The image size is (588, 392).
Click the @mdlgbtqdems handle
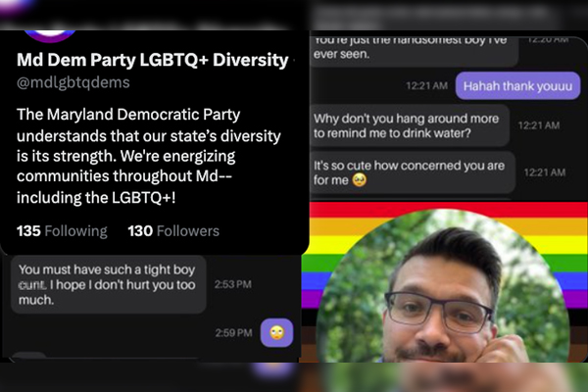(73, 82)
